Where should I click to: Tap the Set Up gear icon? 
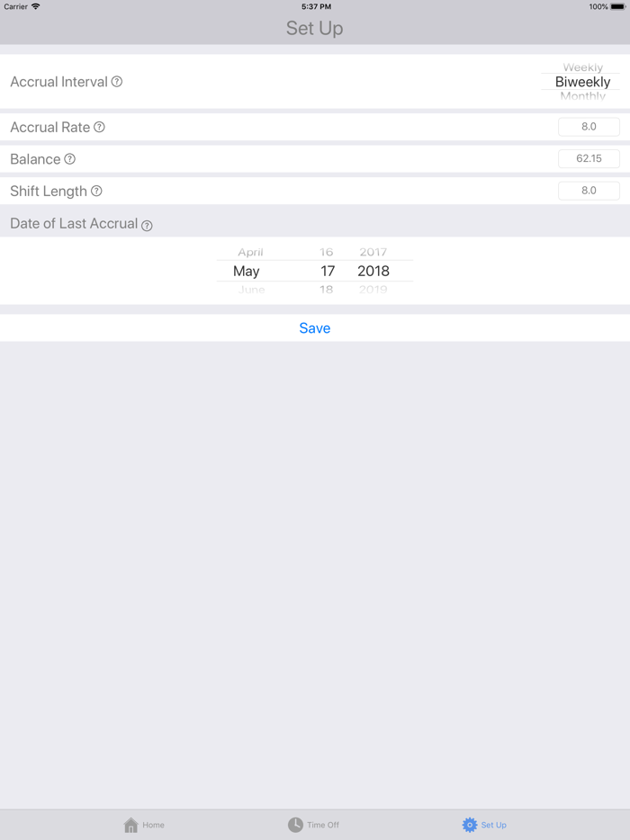[x=469, y=825]
